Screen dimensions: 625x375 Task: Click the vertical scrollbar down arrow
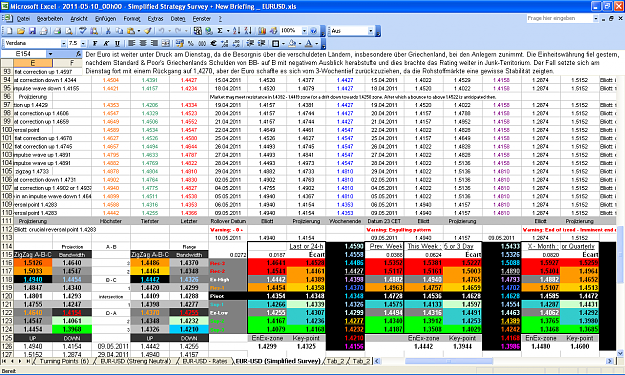click(x=620, y=353)
